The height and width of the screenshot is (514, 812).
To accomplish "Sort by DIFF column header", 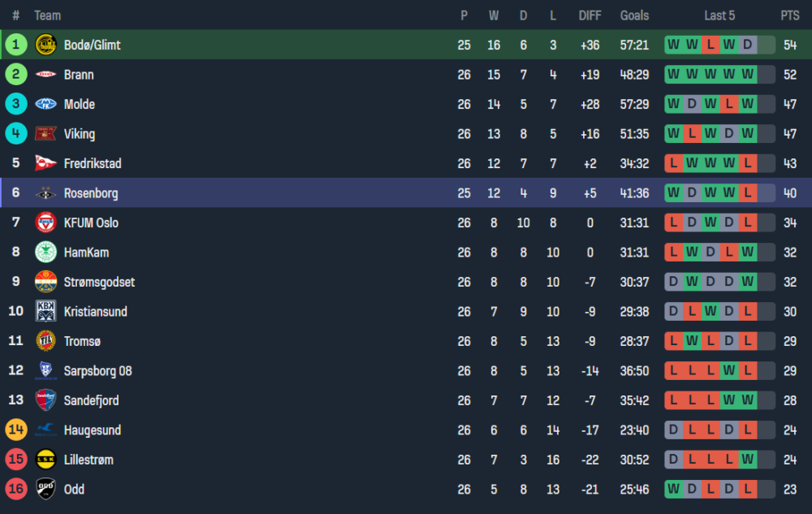I will click(590, 15).
